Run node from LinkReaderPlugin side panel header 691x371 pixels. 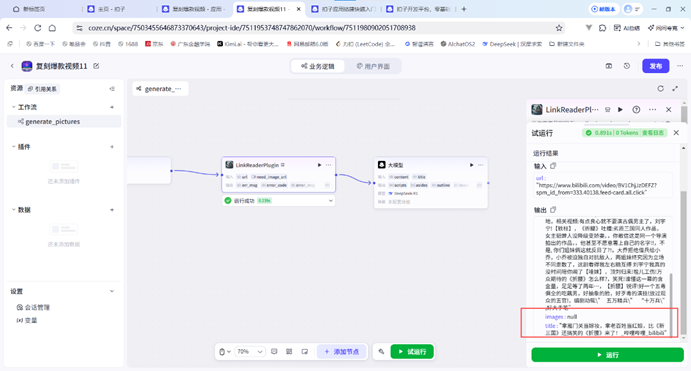coord(620,110)
